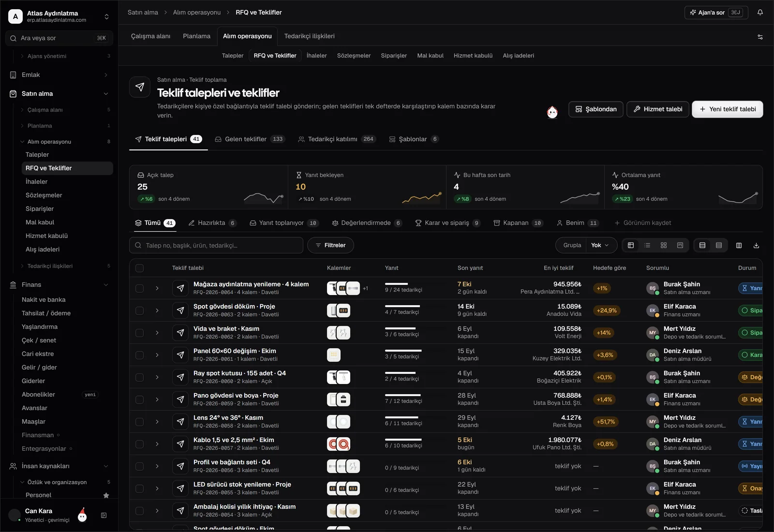
Task: Switch to kanban board view icon
Action: [x=680, y=246]
